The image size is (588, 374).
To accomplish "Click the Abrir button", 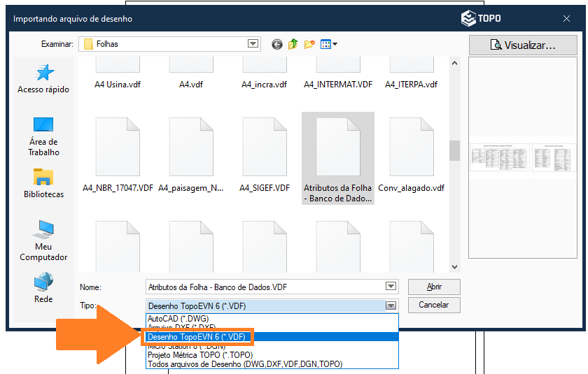I will click(434, 287).
